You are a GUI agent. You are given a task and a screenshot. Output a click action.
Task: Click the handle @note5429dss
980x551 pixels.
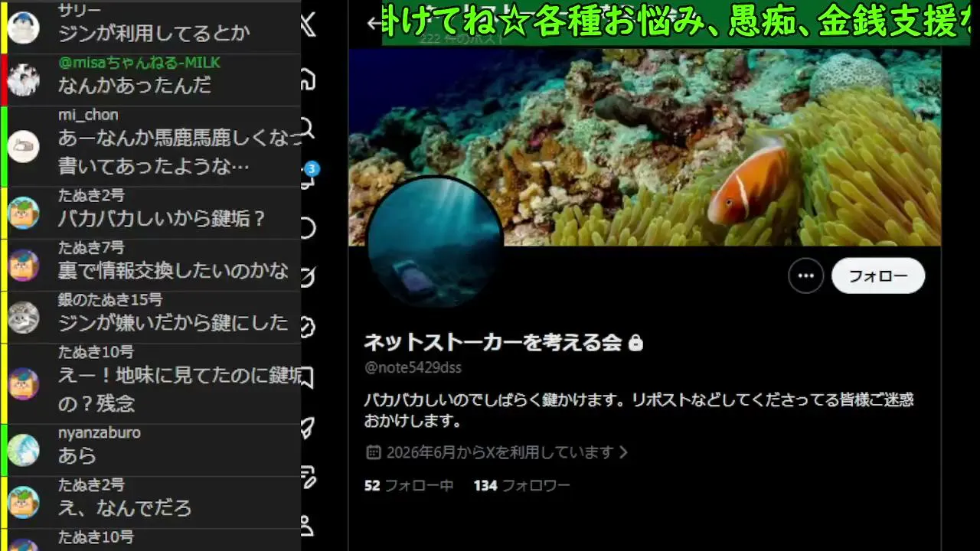point(413,367)
